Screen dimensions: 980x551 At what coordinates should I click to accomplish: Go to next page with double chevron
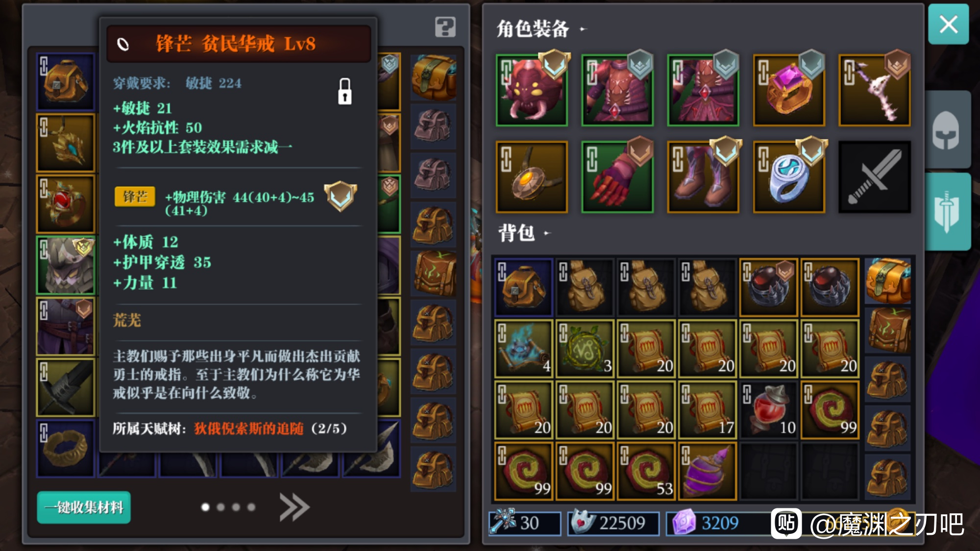(x=294, y=507)
